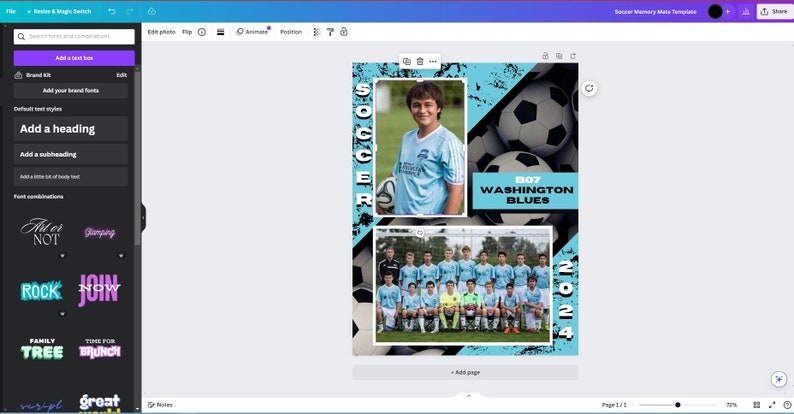The width and height of the screenshot is (794, 414).
Task: Click Animate in the toolbar
Action: coord(252,32)
